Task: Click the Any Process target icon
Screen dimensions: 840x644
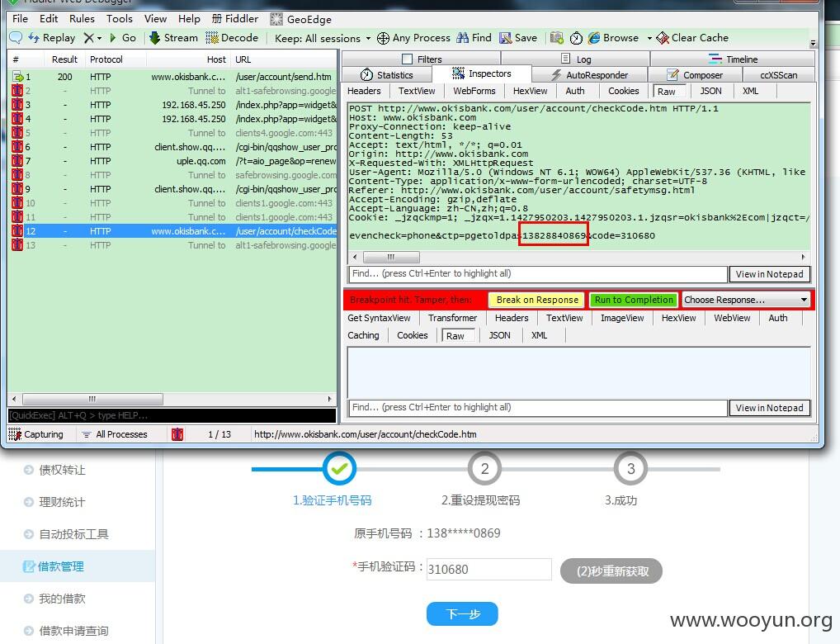Action: point(383,38)
